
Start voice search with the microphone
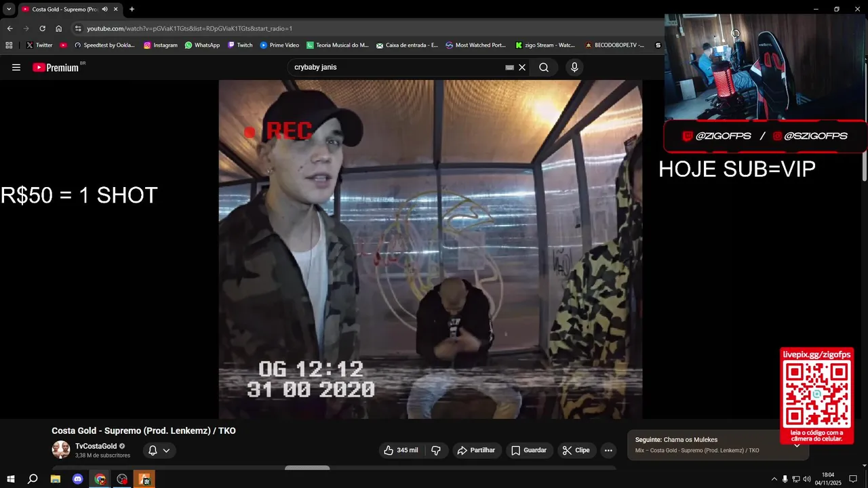pos(574,67)
